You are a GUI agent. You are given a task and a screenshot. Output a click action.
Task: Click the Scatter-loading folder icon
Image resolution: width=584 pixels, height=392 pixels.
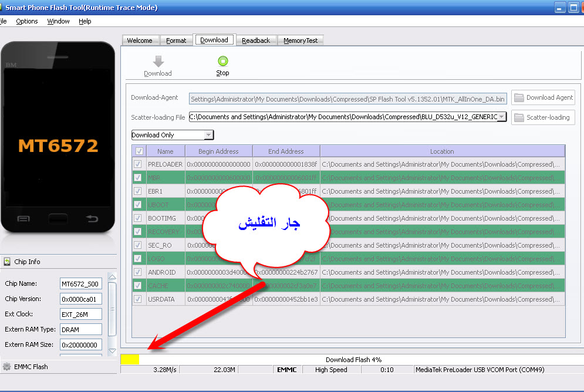[x=519, y=117]
